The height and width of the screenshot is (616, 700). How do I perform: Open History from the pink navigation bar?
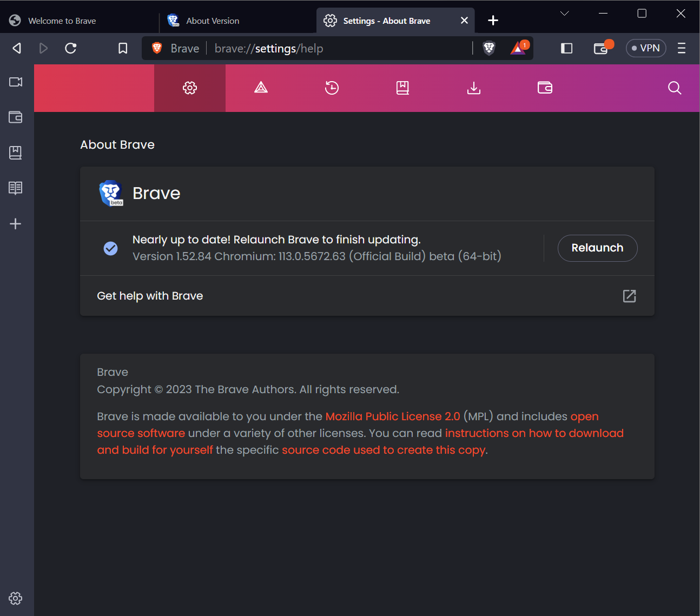point(332,88)
